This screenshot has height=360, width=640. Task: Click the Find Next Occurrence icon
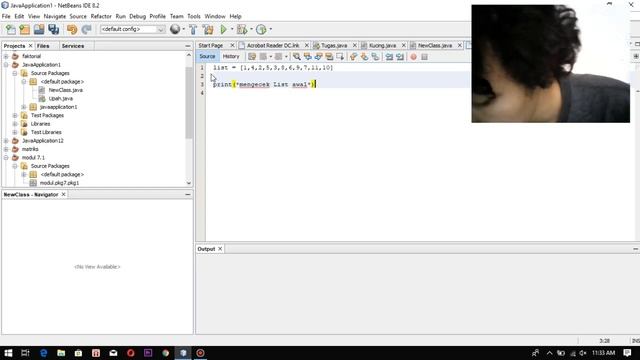318,57
